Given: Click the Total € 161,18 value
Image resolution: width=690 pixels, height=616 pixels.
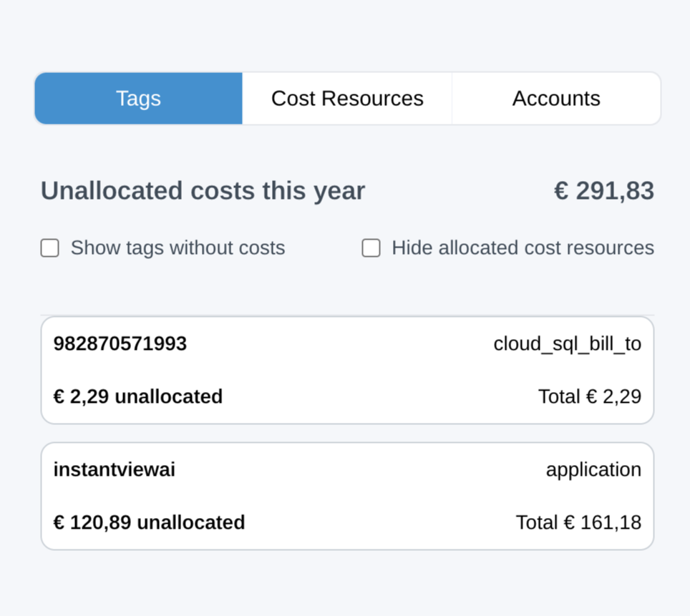Looking at the screenshot, I should 578,522.
